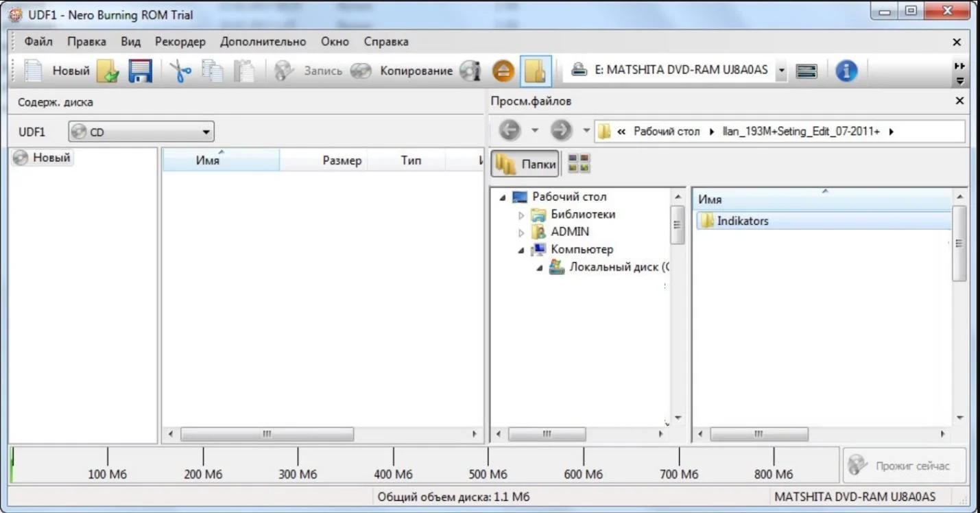The width and height of the screenshot is (980, 513).
Task: Toggle the Папки folders button
Action: pyautogui.click(x=525, y=164)
